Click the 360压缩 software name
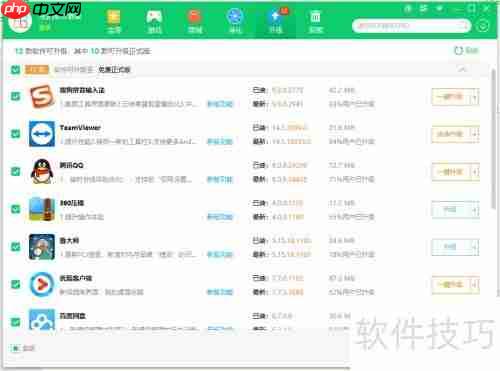This screenshot has height=371, width=500. click(x=72, y=203)
